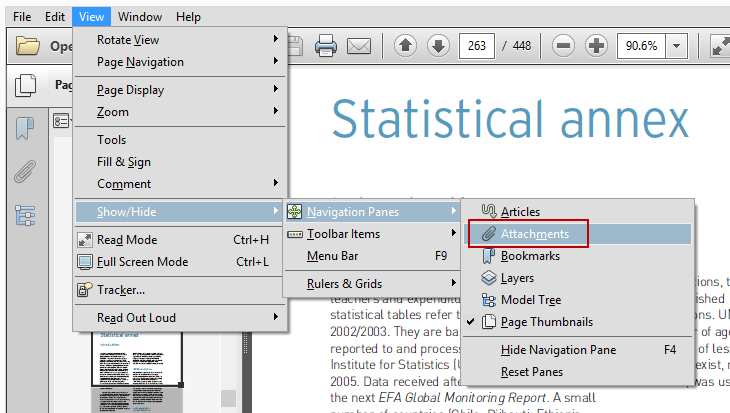Open Bookmarks panel icon in sidebar
This screenshot has height=413, width=730.
click(x=25, y=129)
